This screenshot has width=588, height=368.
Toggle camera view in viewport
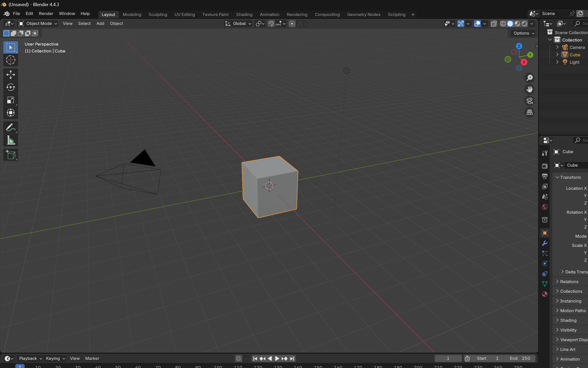[530, 101]
